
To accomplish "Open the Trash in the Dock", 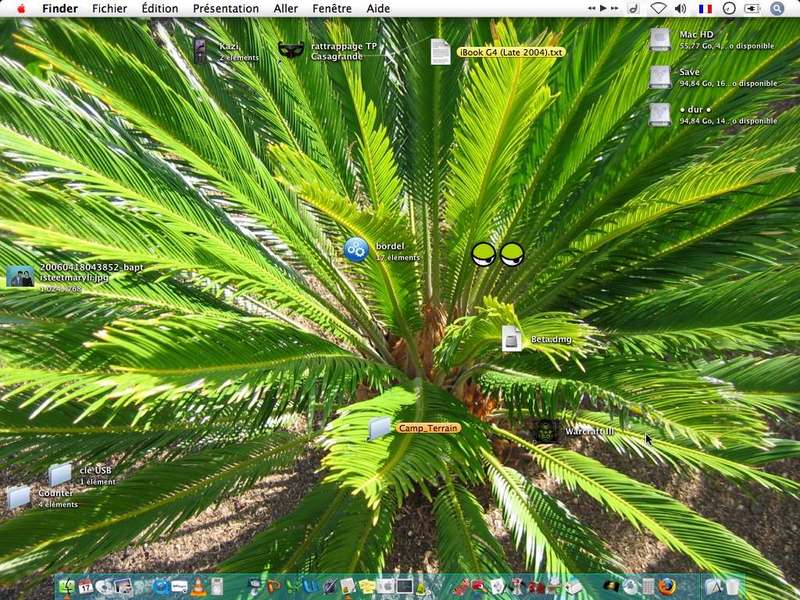I will tap(733, 587).
